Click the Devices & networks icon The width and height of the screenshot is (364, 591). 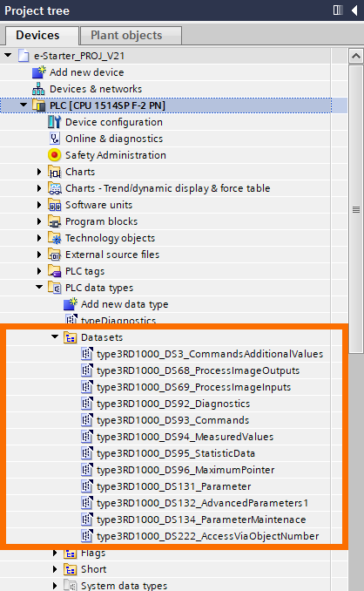click(38, 89)
